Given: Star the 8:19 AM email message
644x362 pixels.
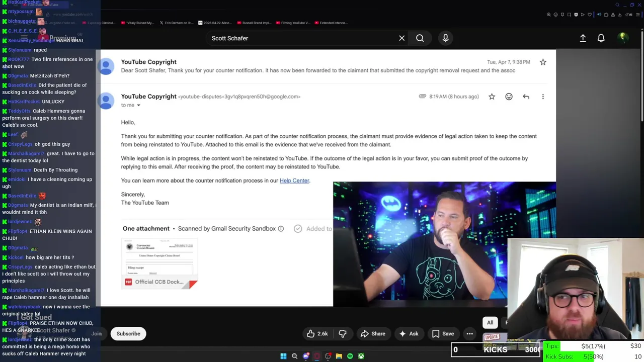Looking at the screenshot, I should pyautogui.click(x=492, y=97).
